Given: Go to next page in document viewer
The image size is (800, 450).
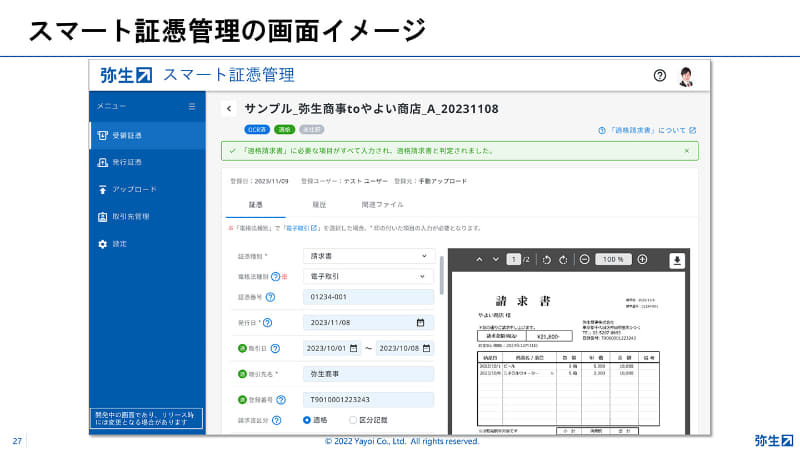Looking at the screenshot, I should pyautogui.click(x=495, y=260).
